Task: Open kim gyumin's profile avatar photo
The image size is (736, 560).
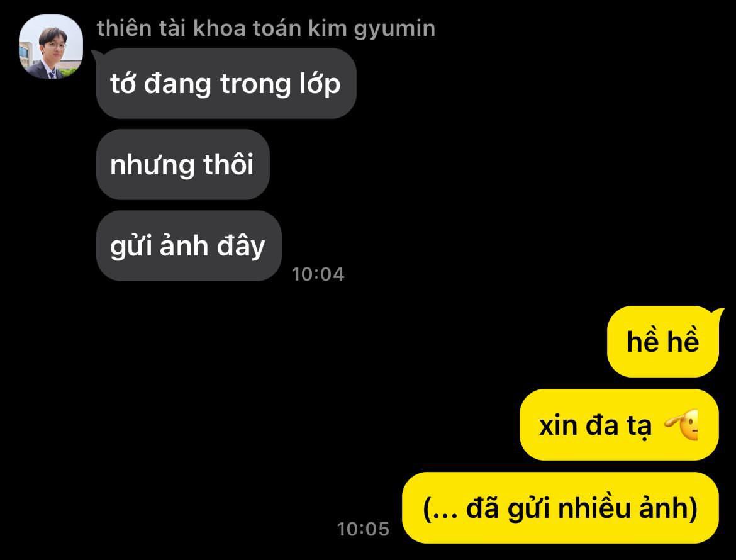Action: [51, 47]
